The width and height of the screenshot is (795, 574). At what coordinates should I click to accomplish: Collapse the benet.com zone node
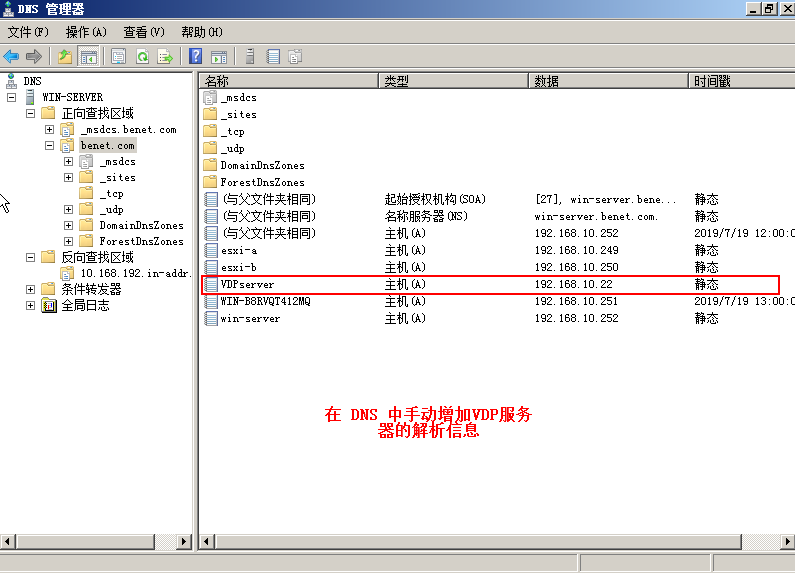pyautogui.click(x=49, y=146)
